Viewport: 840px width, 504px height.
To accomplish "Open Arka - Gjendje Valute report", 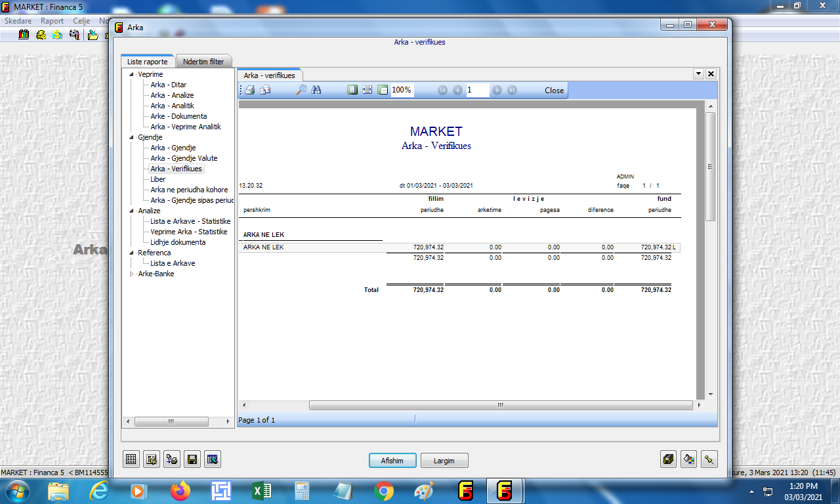I will (x=184, y=158).
